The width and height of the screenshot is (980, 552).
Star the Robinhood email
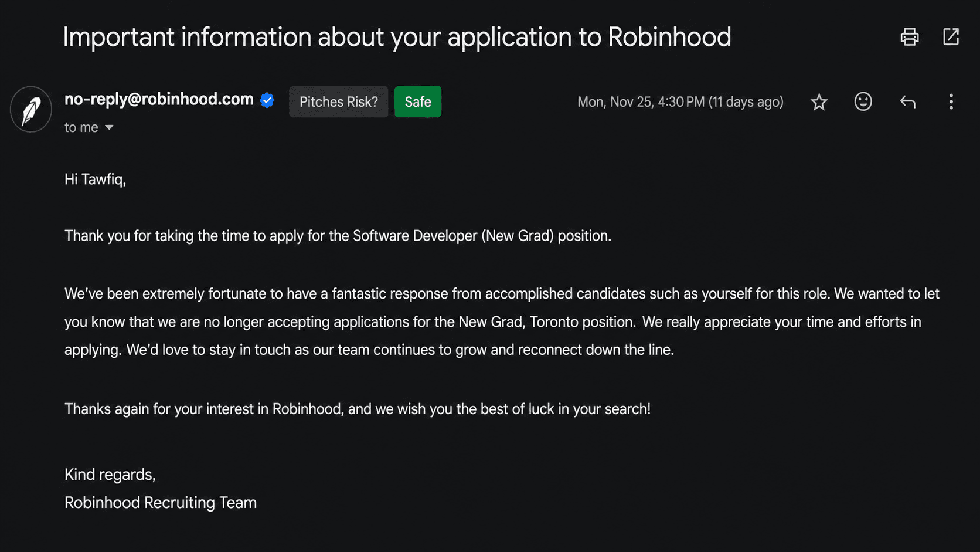[819, 102]
